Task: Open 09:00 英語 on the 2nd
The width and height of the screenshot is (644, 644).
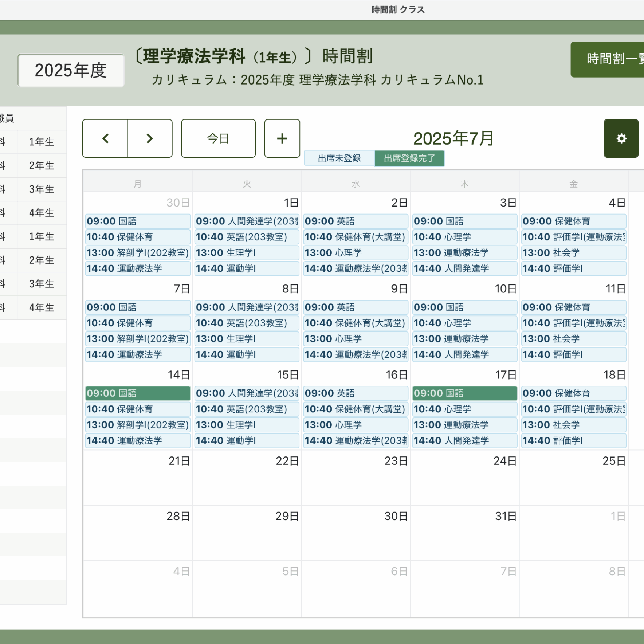Action: click(x=356, y=221)
